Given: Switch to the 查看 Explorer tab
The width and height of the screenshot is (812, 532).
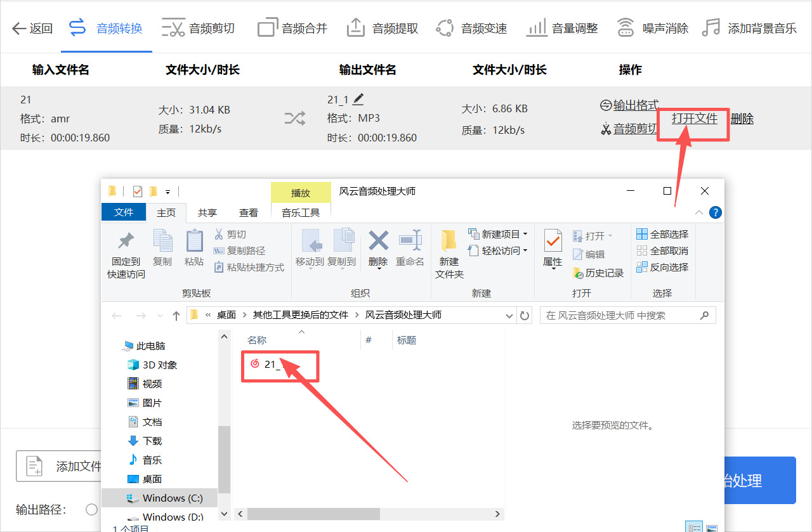Looking at the screenshot, I should click(248, 212).
